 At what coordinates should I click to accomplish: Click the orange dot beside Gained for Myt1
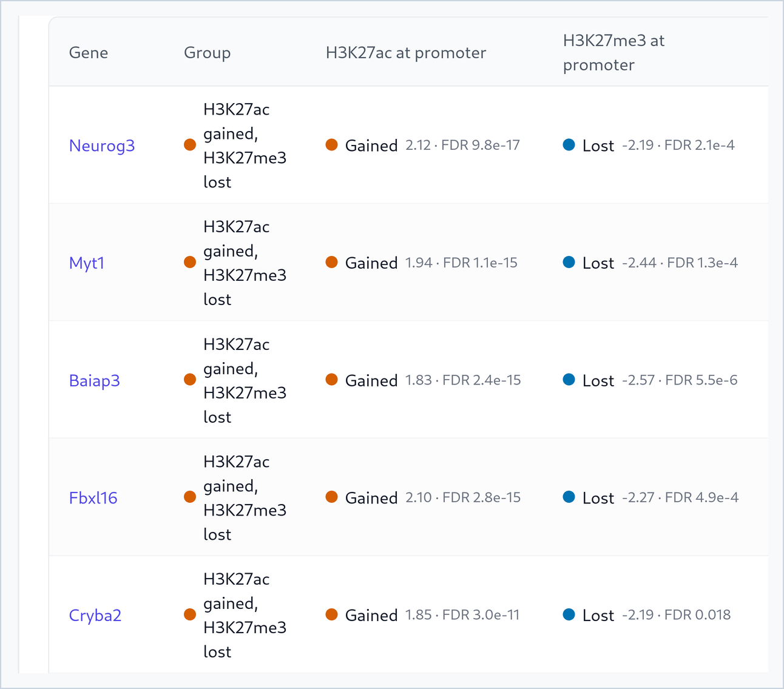pos(331,262)
